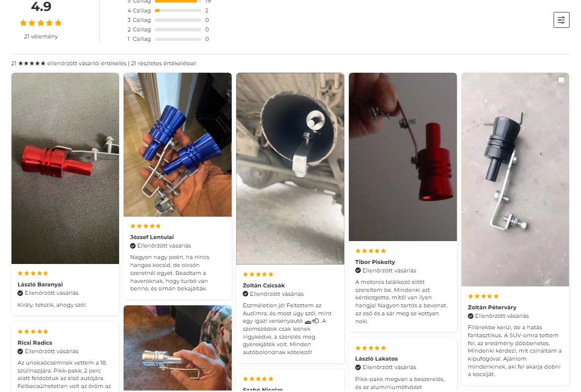Select 3 Csillag rating row
Viewport: 581px width, 392px height.
(168, 20)
